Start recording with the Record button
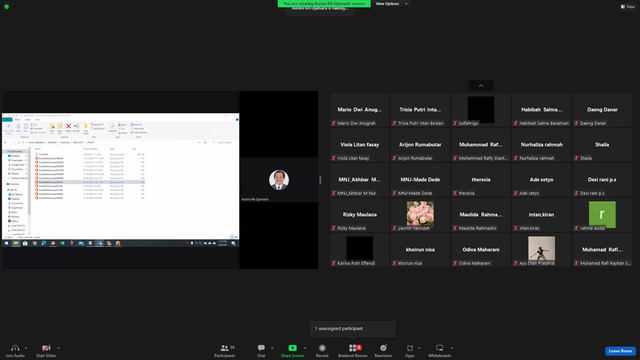 (x=322, y=351)
